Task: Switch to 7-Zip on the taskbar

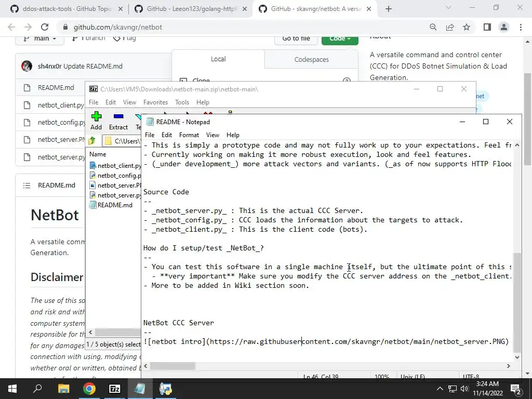Action: (x=115, y=389)
